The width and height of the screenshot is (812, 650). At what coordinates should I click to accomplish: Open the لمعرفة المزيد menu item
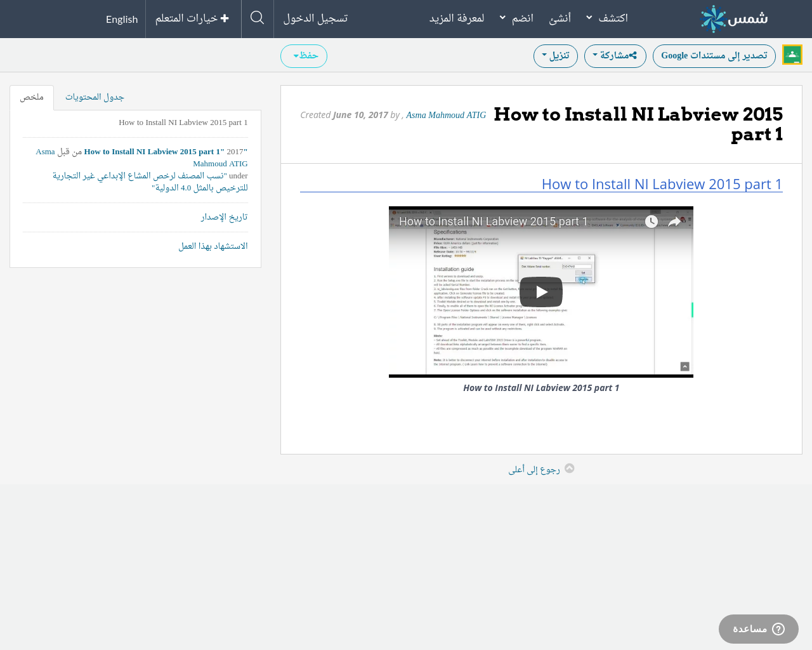pos(457,18)
